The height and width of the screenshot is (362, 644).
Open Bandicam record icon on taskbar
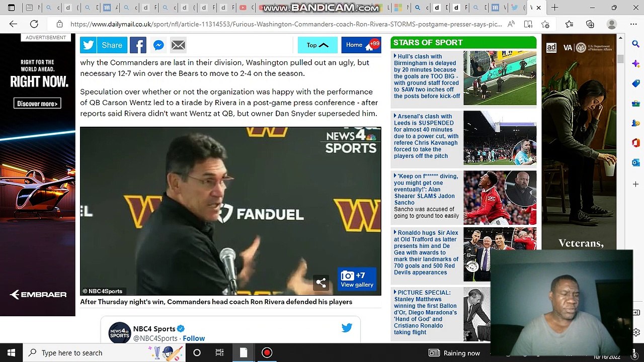click(267, 353)
